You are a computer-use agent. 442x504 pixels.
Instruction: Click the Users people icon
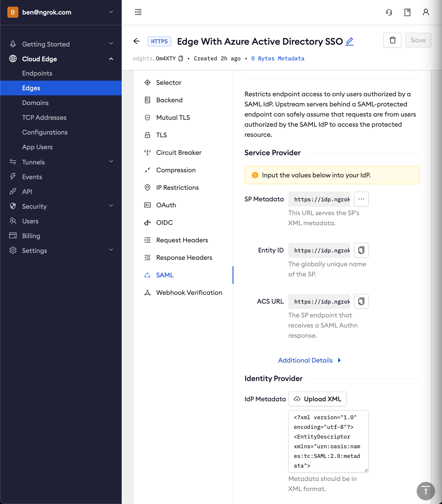pos(13,221)
